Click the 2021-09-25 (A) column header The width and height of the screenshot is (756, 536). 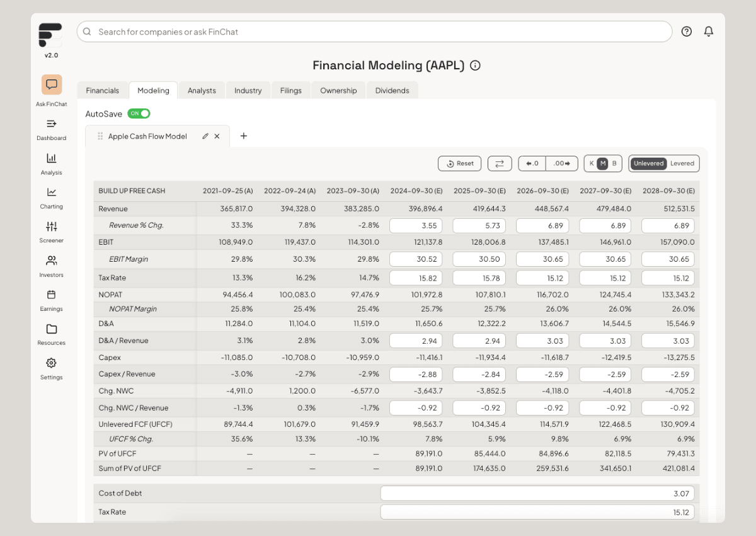coord(227,190)
